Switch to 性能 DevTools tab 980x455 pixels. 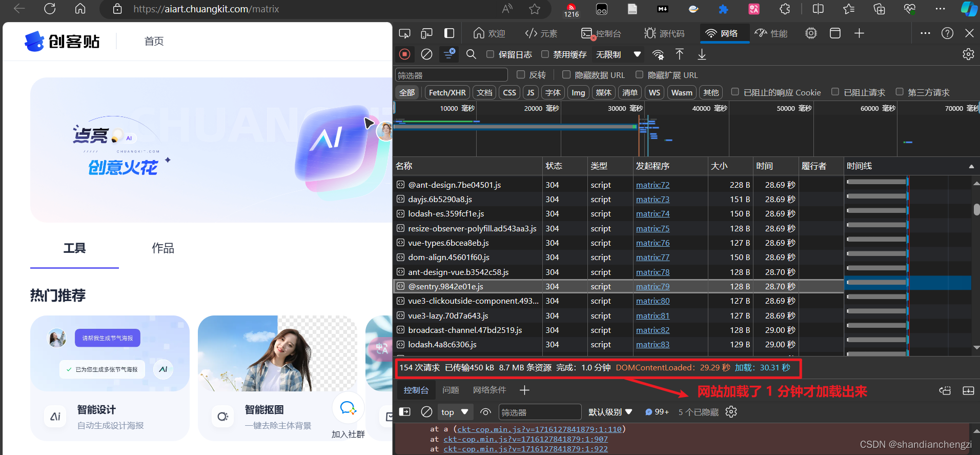[771, 33]
